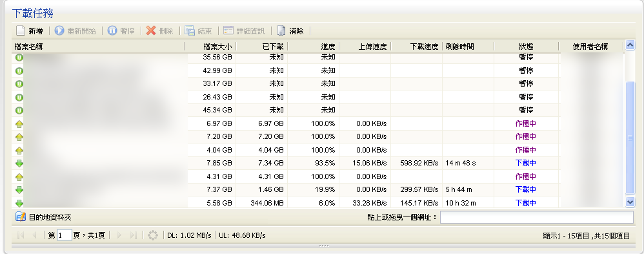Click the page number input box
The height and width of the screenshot is (254, 644).
65,235
